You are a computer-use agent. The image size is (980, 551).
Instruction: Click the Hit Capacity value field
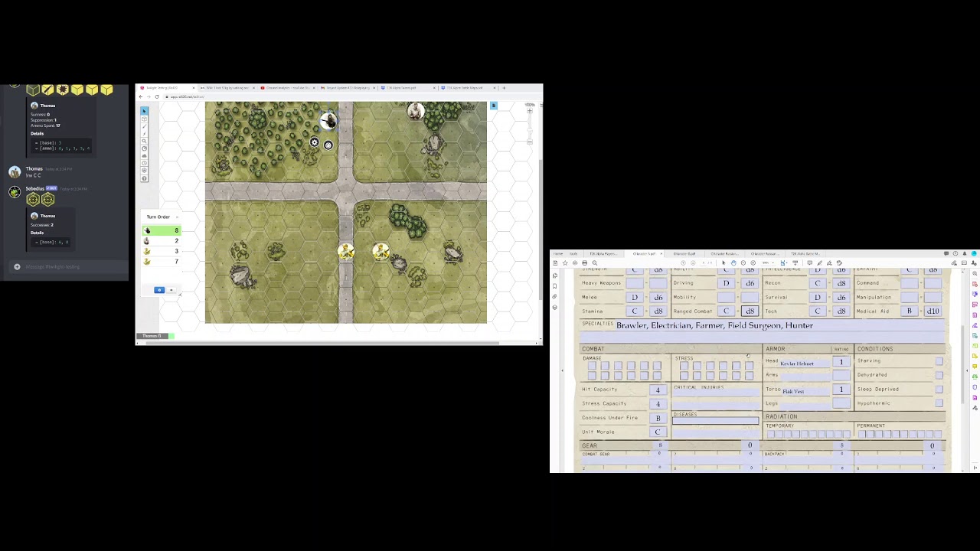pyautogui.click(x=658, y=390)
